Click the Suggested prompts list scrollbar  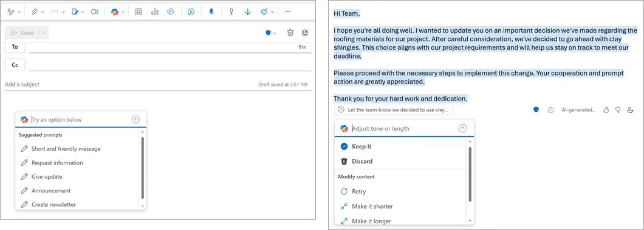coord(143,168)
